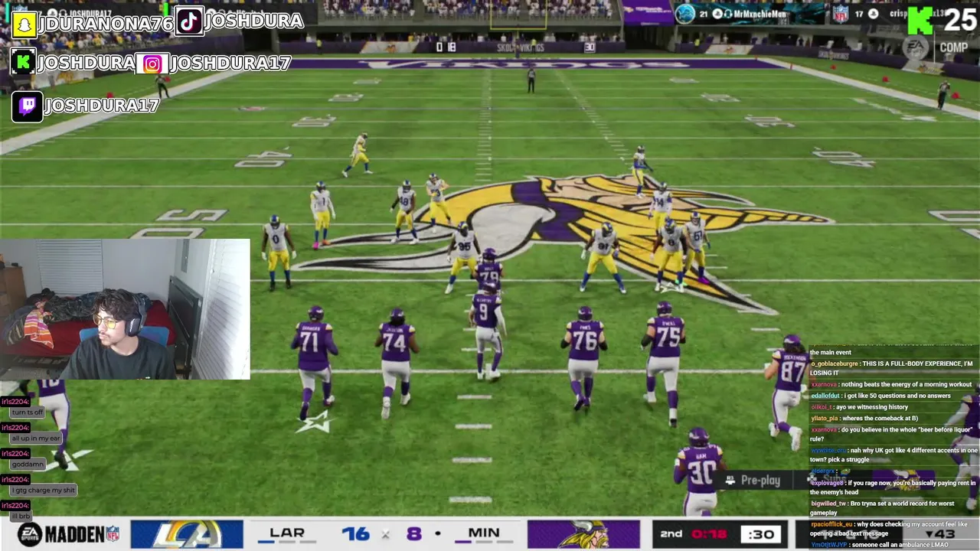
Task: Click the EA Sports Madden NFL logo
Action: click(68, 534)
